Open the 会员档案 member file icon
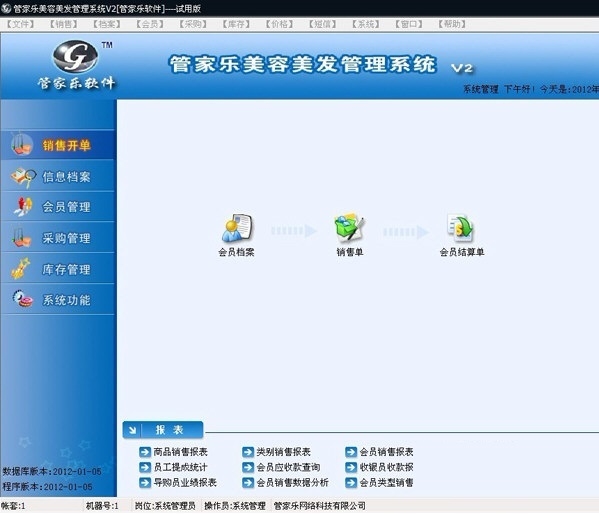599x514 pixels. [237, 228]
